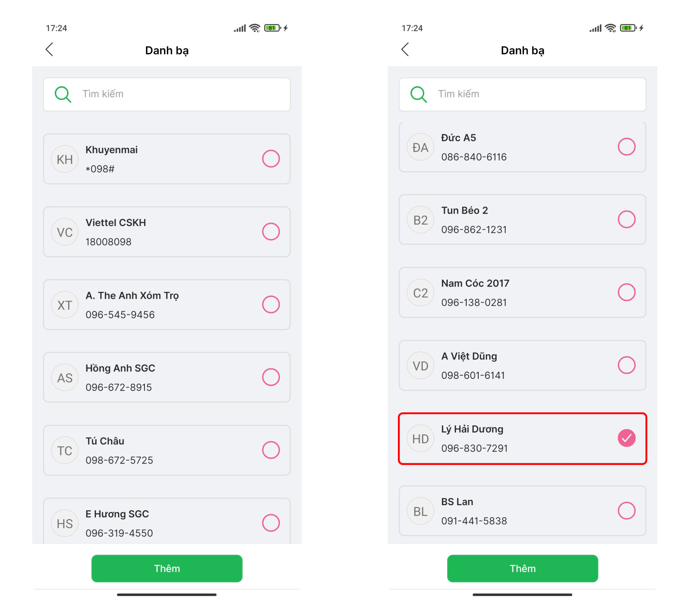
Task: Tap the HD avatar for Lý Hải Dương
Action: (x=421, y=439)
